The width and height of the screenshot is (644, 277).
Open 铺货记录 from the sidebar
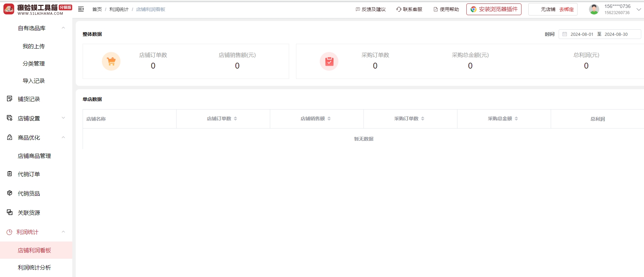[x=29, y=99]
